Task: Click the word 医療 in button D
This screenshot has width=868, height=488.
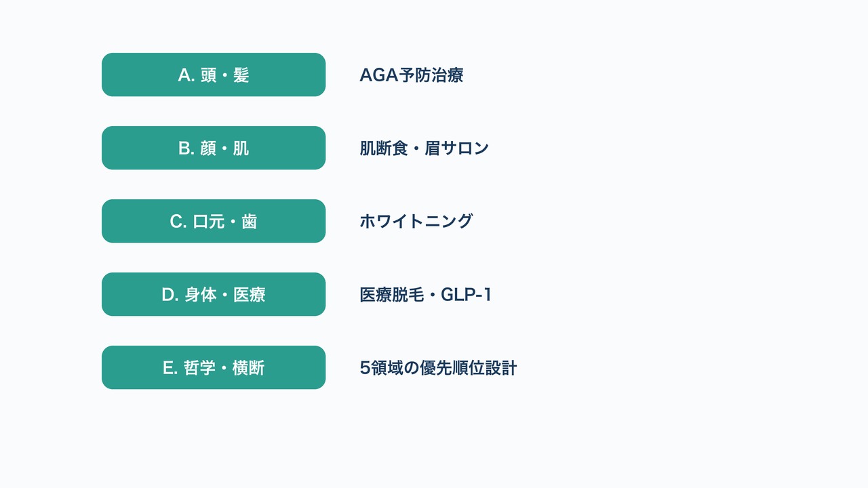Action: 250,295
